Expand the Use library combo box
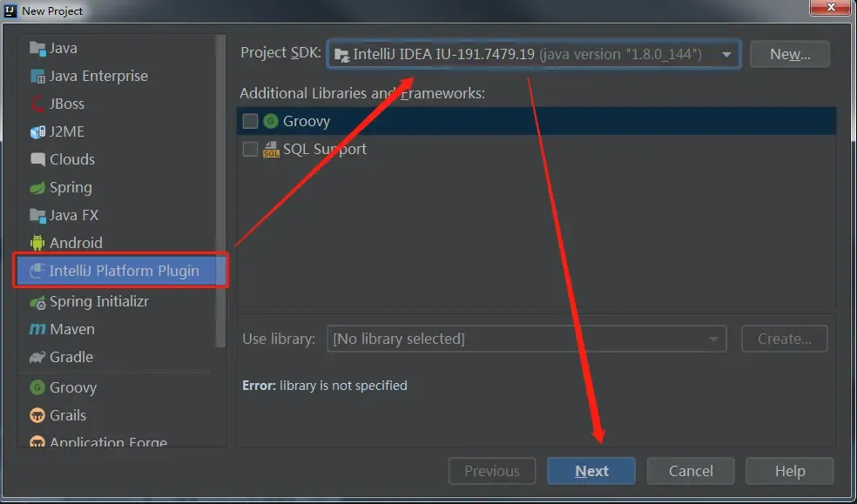The width and height of the screenshot is (857, 504). [x=526, y=339]
